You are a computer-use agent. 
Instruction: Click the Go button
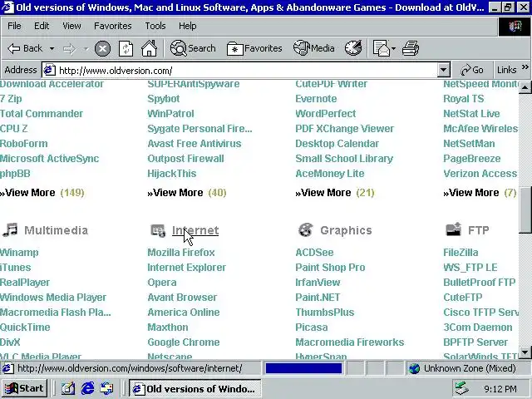click(472, 70)
